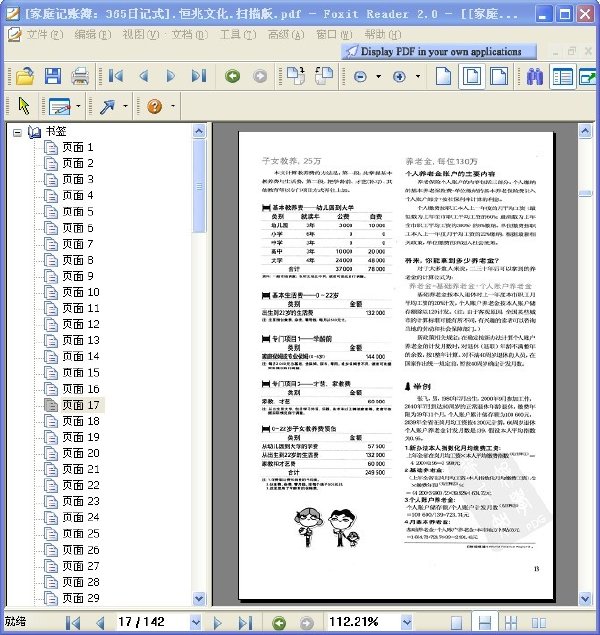Toggle the bookmarks navigation panel icon
The height and width of the screenshot is (635, 600).
pos(563,76)
